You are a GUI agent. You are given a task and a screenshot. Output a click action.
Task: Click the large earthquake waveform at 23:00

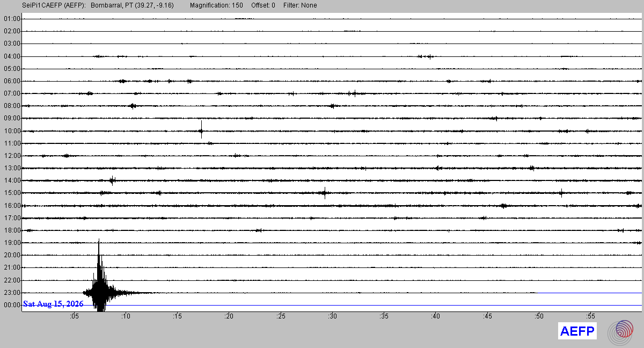(100, 285)
